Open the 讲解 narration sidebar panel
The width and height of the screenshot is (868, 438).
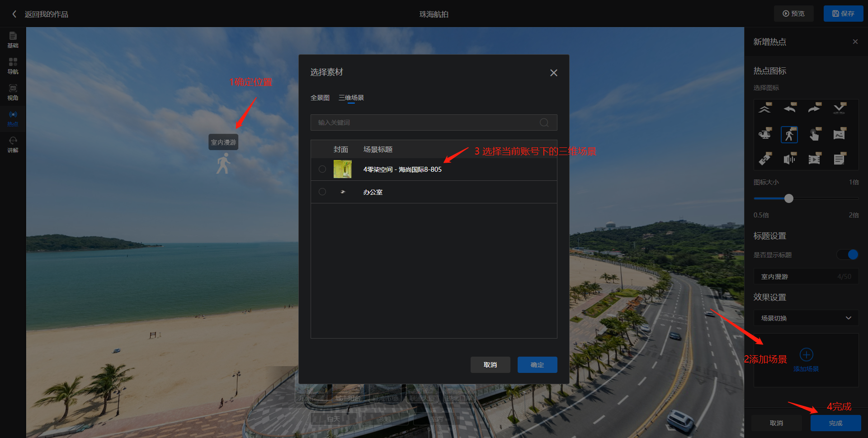(x=13, y=145)
